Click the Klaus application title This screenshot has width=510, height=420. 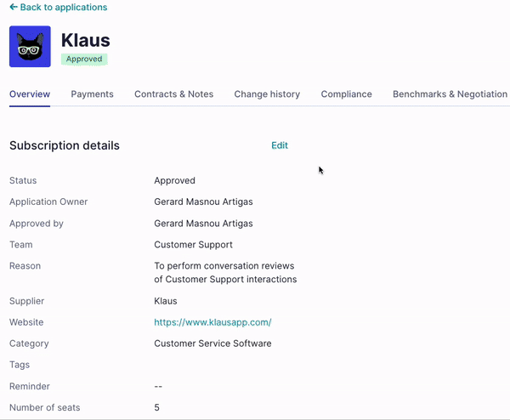pyautogui.click(x=86, y=40)
